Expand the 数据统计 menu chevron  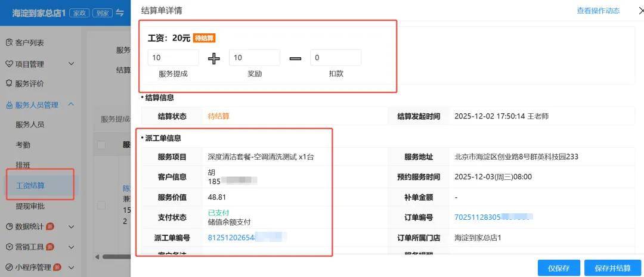click(71, 226)
